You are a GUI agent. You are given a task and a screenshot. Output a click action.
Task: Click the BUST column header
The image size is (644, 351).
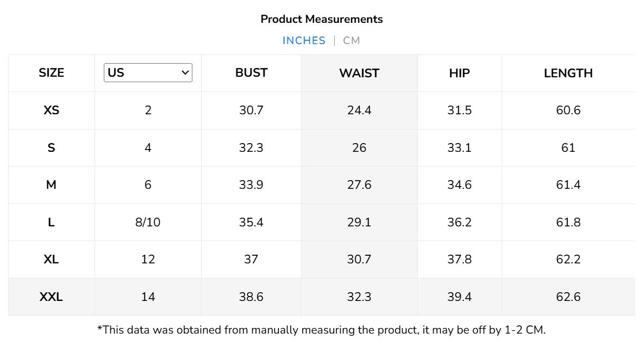point(251,73)
